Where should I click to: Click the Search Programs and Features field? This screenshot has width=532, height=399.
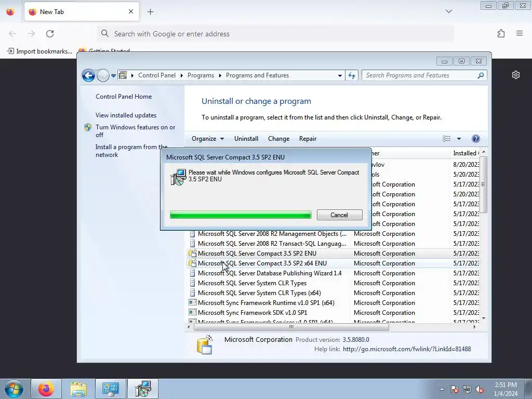424,75
